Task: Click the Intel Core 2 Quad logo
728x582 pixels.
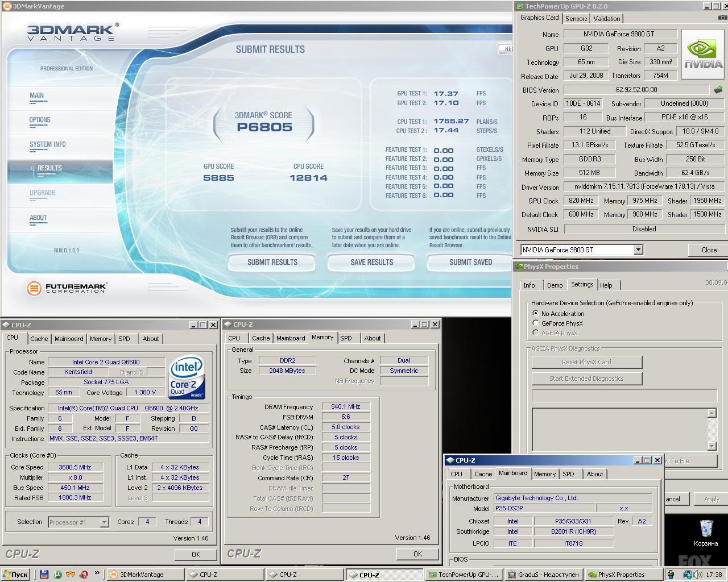Action: pos(187,378)
